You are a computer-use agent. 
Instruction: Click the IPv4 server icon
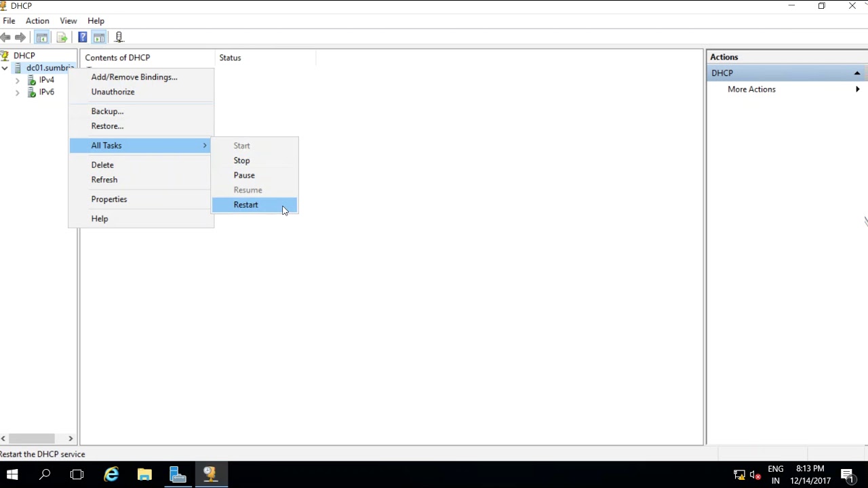(x=31, y=80)
